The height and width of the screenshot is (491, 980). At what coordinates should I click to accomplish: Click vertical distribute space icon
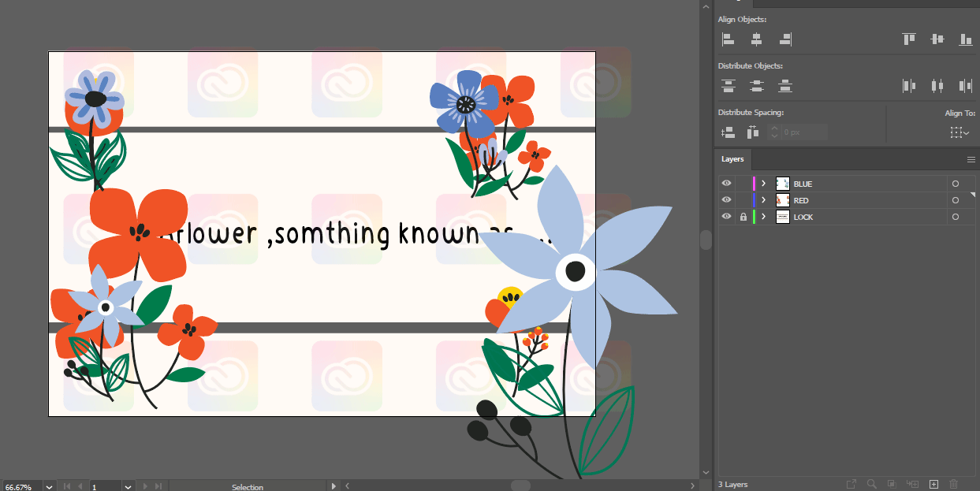coord(728,132)
